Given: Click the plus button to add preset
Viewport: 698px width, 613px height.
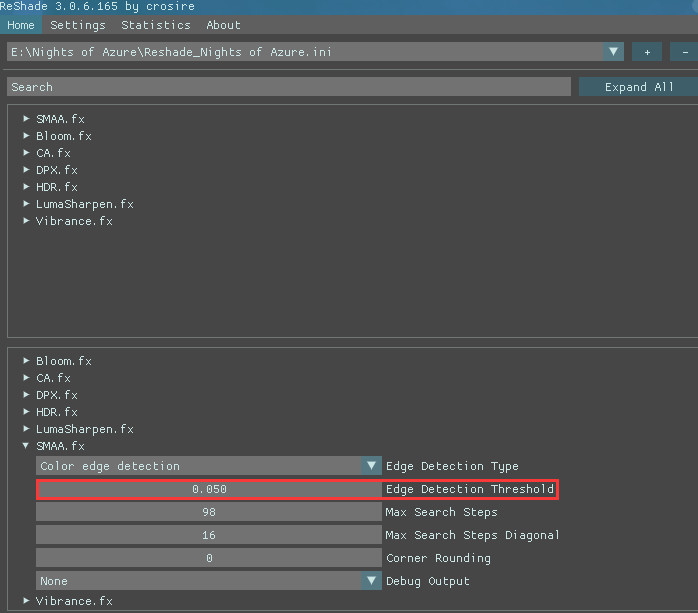Looking at the screenshot, I should click(x=646, y=52).
